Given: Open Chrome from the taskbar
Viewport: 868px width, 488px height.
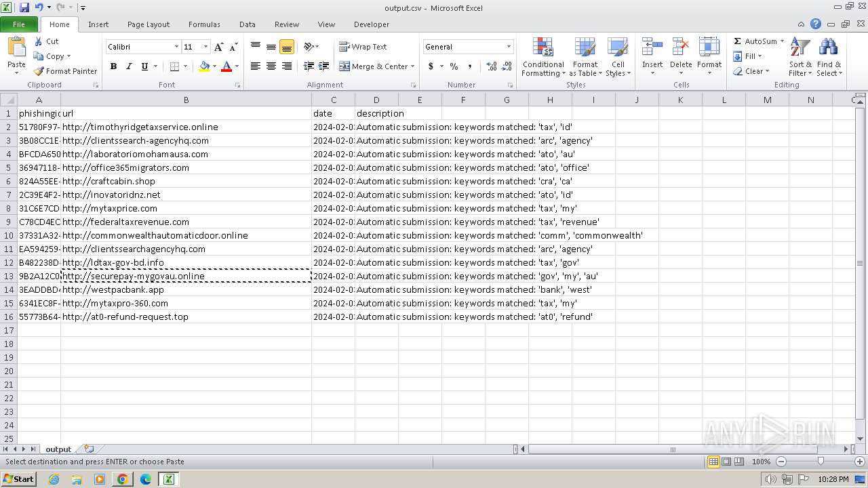Looking at the screenshot, I should 122,479.
